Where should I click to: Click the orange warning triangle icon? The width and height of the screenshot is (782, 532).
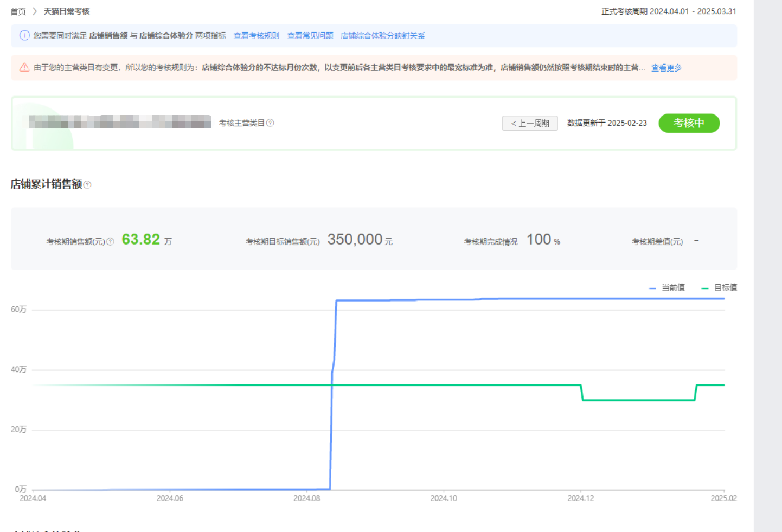pyautogui.click(x=24, y=67)
